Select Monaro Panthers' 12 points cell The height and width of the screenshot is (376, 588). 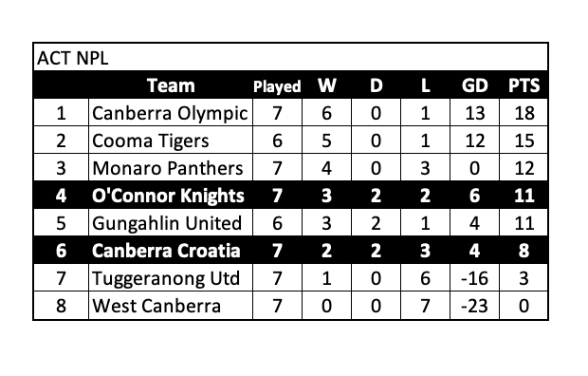click(x=524, y=168)
